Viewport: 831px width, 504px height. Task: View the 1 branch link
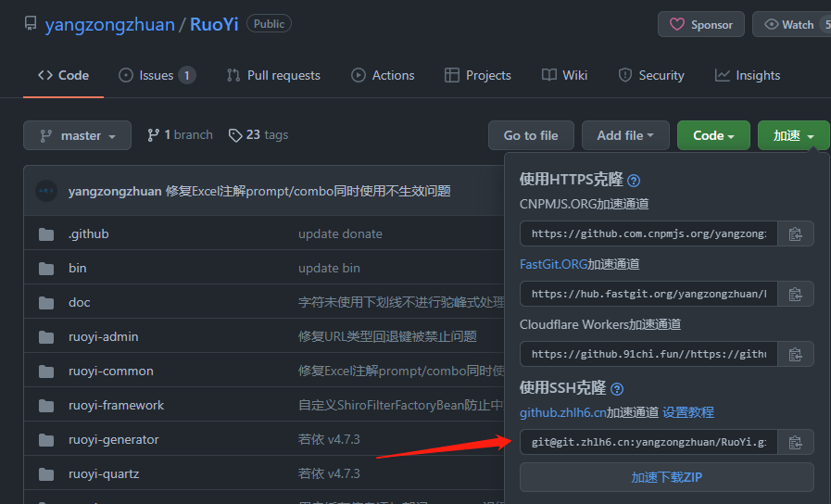181,135
